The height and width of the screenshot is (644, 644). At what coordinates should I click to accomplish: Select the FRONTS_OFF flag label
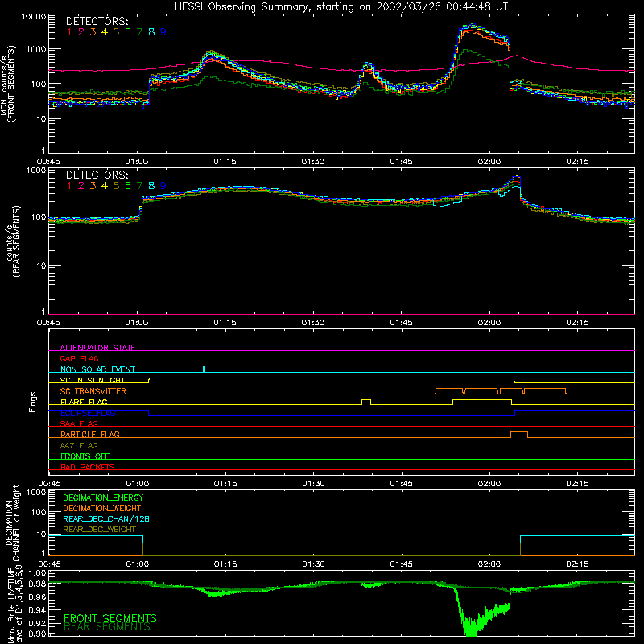click(85, 456)
